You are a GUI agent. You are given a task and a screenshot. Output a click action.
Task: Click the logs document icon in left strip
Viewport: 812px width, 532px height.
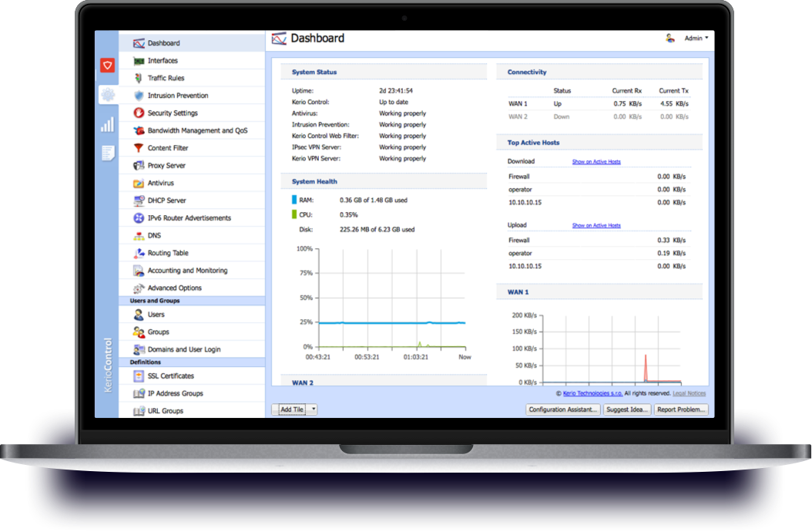(107, 153)
